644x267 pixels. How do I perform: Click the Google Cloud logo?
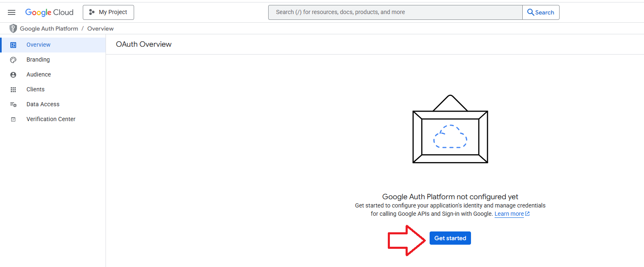click(x=49, y=12)
